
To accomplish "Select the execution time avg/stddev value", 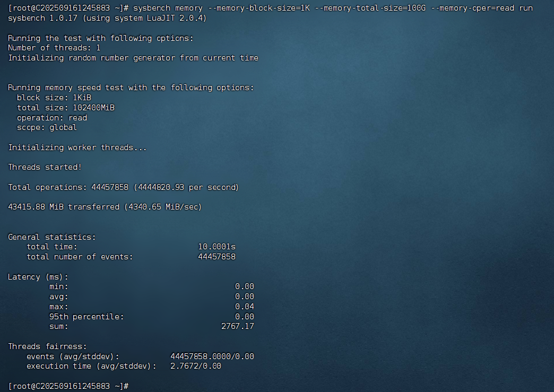I will pos(195,366).
